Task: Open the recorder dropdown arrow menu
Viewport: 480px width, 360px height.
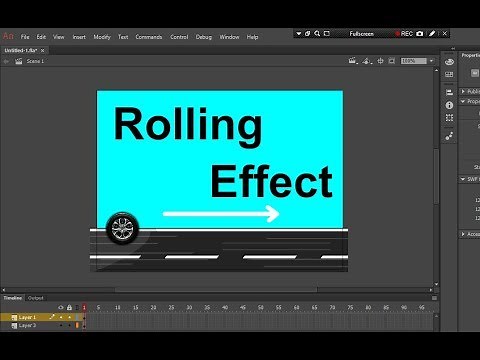Action: tap(299, 34)
